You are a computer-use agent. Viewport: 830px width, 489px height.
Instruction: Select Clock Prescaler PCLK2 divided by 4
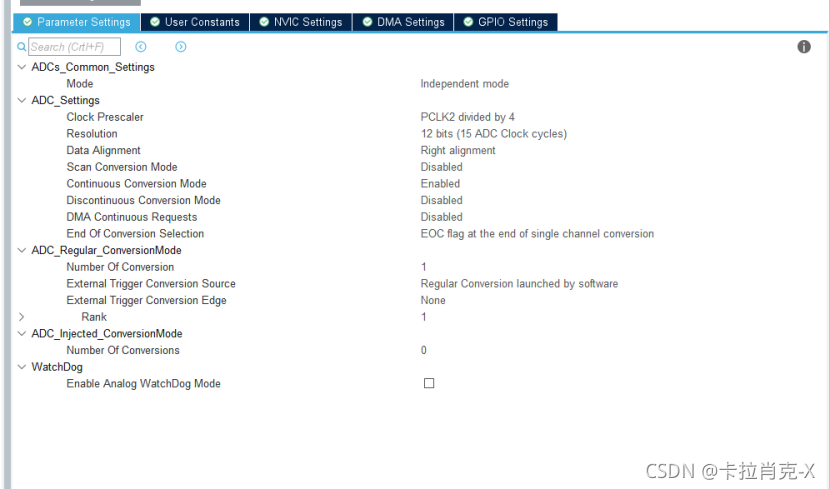pos(467,117)
